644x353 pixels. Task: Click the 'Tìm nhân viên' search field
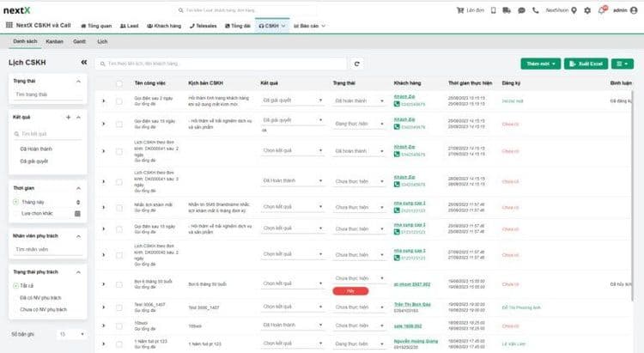tap(47, 249)
